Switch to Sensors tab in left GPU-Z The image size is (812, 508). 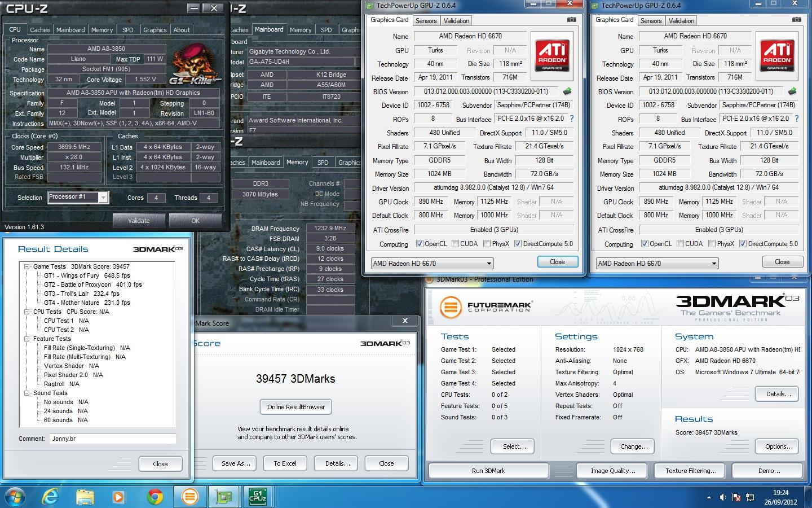point(426,21)
